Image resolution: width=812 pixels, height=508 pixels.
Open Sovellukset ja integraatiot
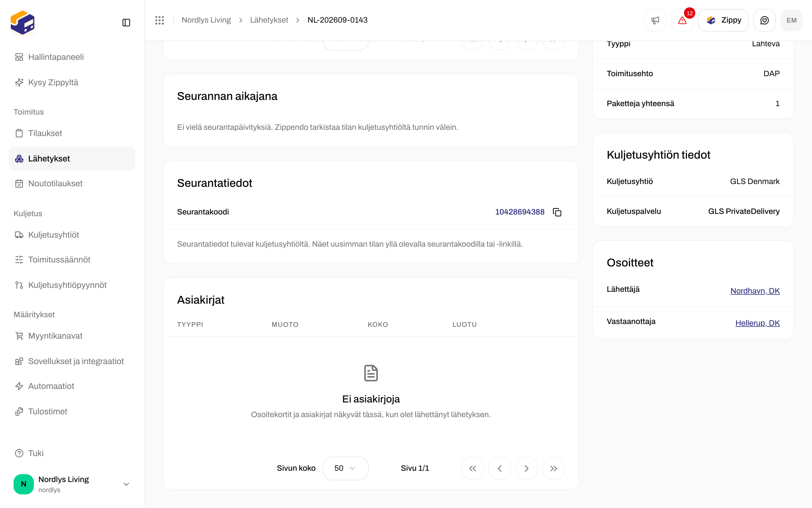[72, 361]
